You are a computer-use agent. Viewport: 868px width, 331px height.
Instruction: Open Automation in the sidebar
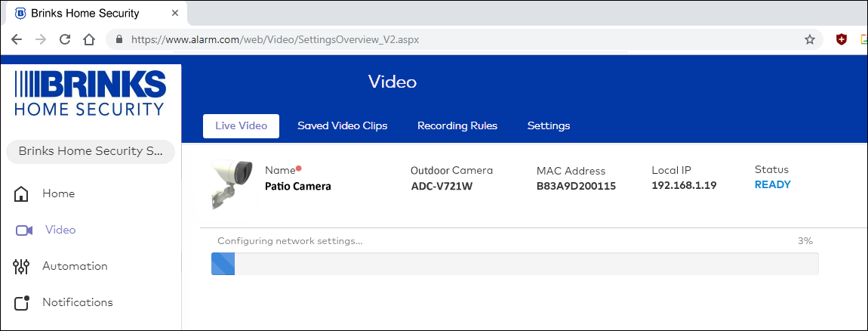pos(75,266)
